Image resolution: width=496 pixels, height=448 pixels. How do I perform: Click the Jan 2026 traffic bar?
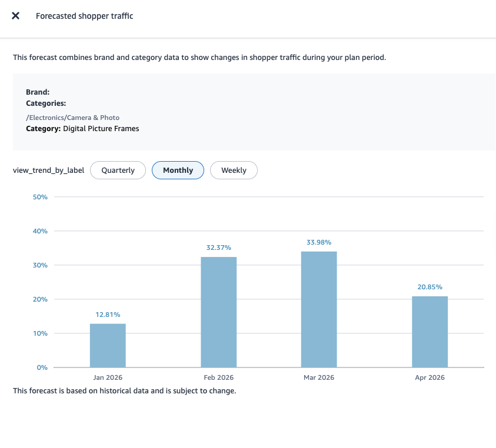(108, 344)
